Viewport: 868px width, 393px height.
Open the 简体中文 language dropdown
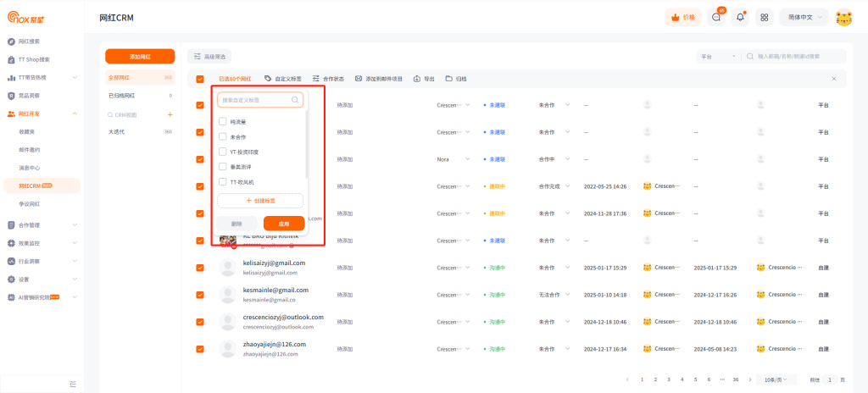coord(804,17)
